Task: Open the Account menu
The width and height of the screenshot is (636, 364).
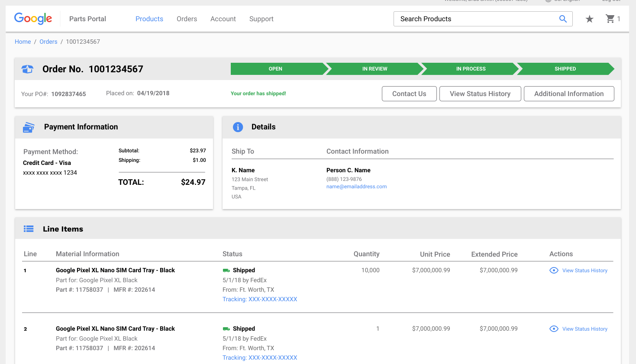Action: [x=223, y=19]
